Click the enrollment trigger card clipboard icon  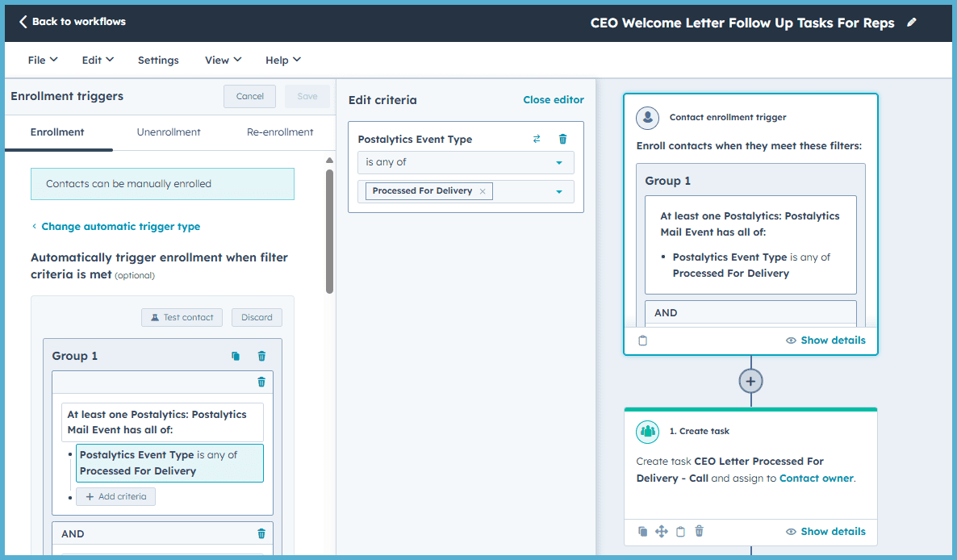tap(642, 341)
